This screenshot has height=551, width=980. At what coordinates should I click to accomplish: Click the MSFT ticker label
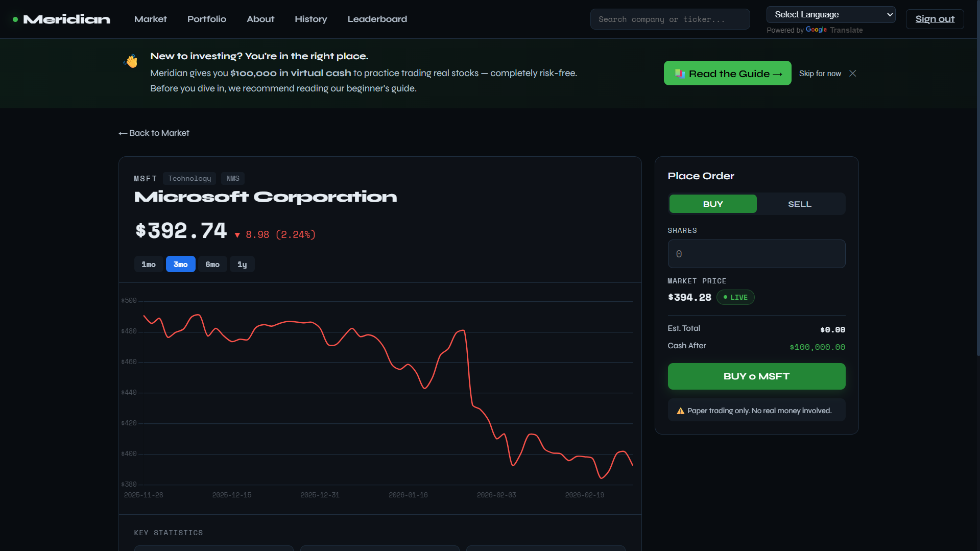[x=145, y=178]
